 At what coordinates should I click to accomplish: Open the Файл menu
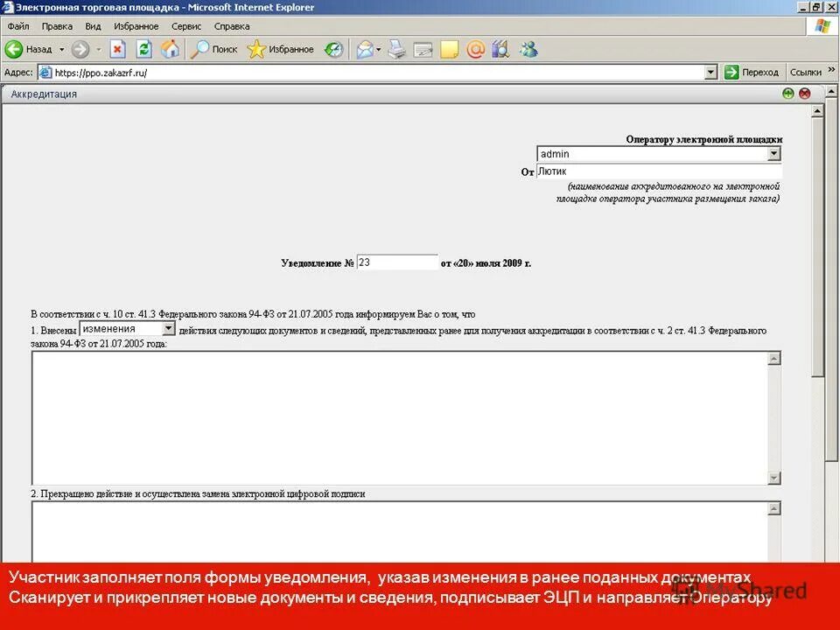[18, 26]
